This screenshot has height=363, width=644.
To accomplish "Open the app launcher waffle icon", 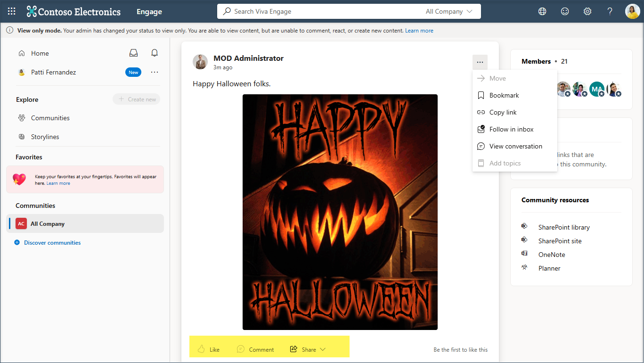I will [11, 11].
